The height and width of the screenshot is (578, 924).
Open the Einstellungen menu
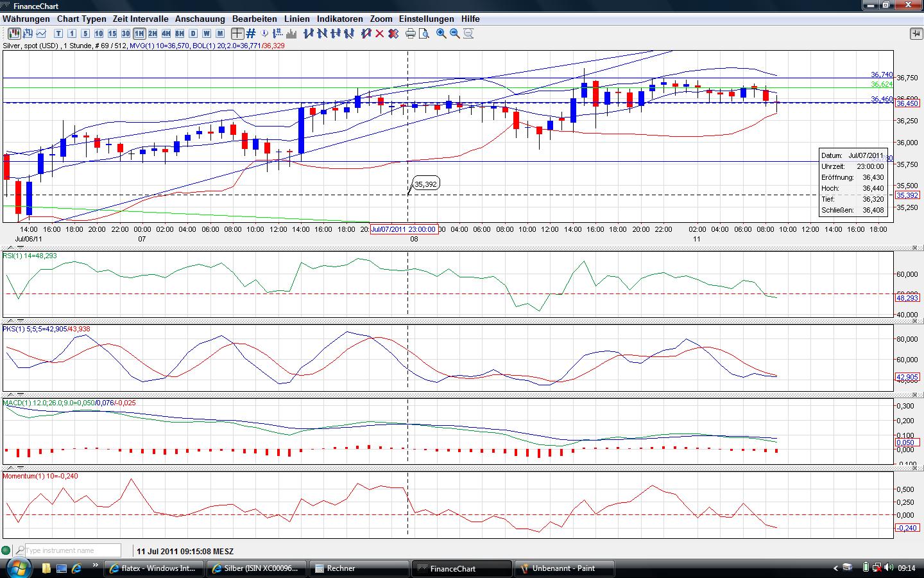coord(427,19)
